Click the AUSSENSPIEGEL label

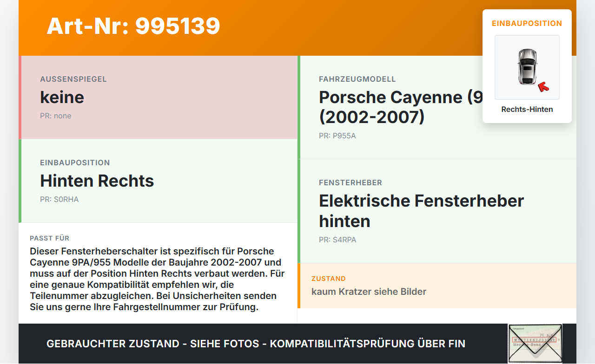73,79
